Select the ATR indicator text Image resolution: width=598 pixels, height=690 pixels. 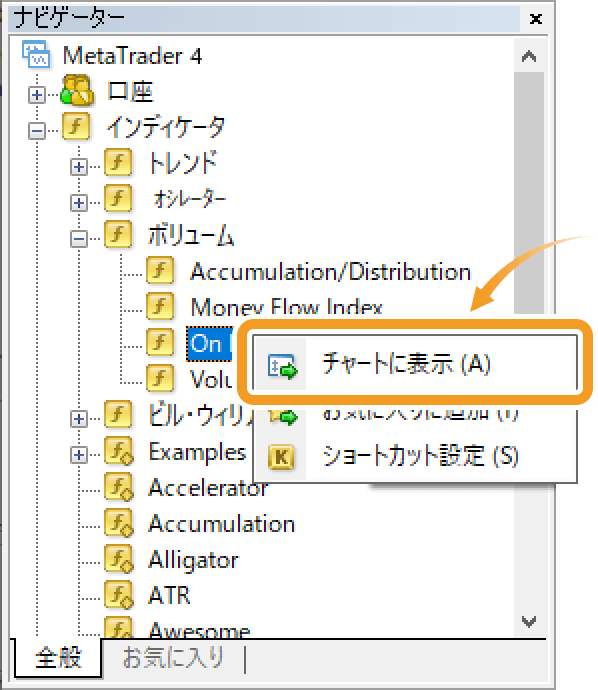pos(169,596)
